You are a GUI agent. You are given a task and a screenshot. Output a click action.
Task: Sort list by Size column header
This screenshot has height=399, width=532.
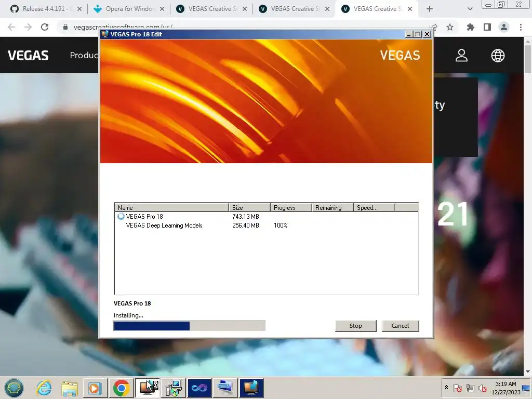click(x=249, y=207)
